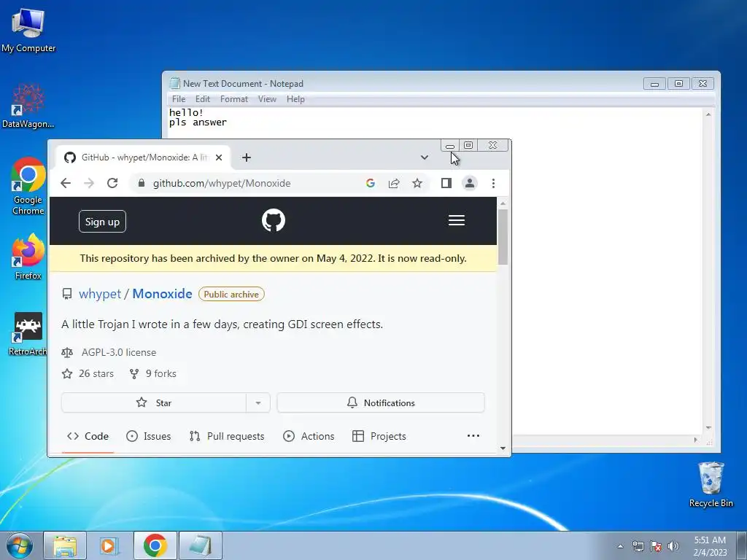Screen dimensions: 747x560
Task: Click Notepad text line 'pls answer'
Action: point(198,122)
